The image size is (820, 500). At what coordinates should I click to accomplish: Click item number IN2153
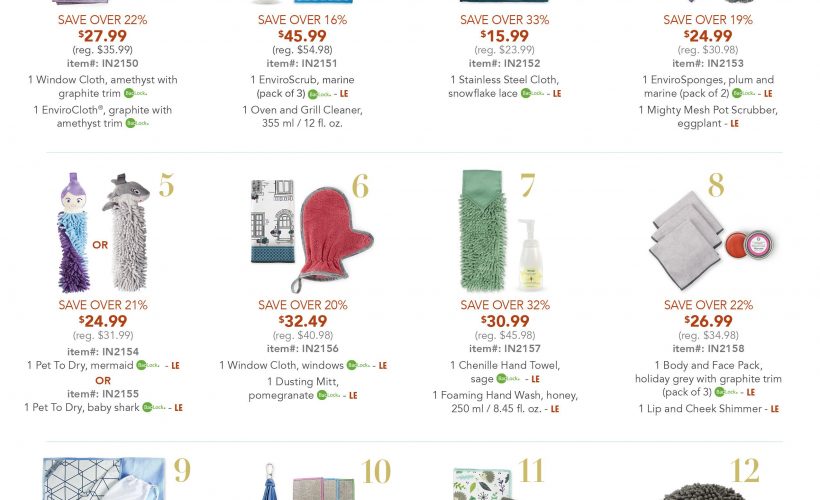tap(708, 63)
